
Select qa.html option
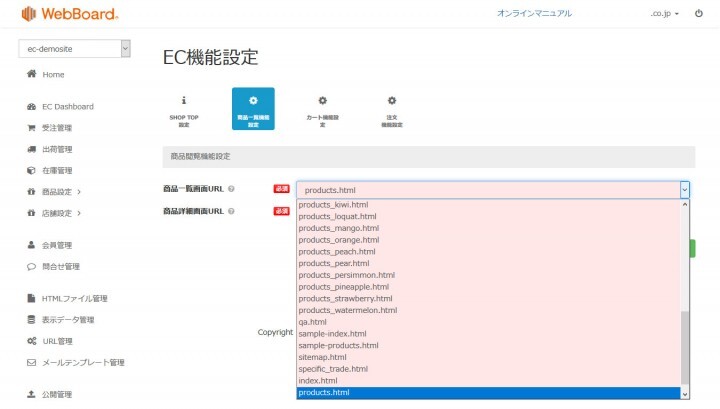pyautogui.click(x=488, y=322)
